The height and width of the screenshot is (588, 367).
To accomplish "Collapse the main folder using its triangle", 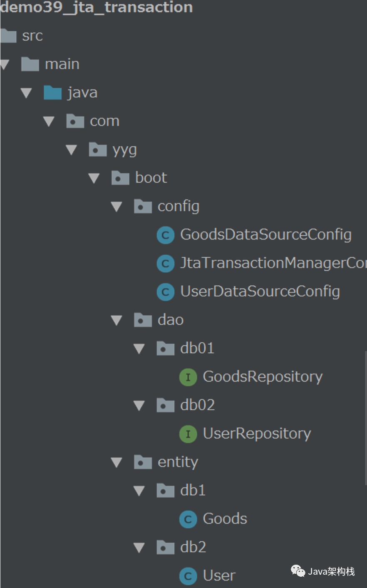I will click(x=4, y=64).
